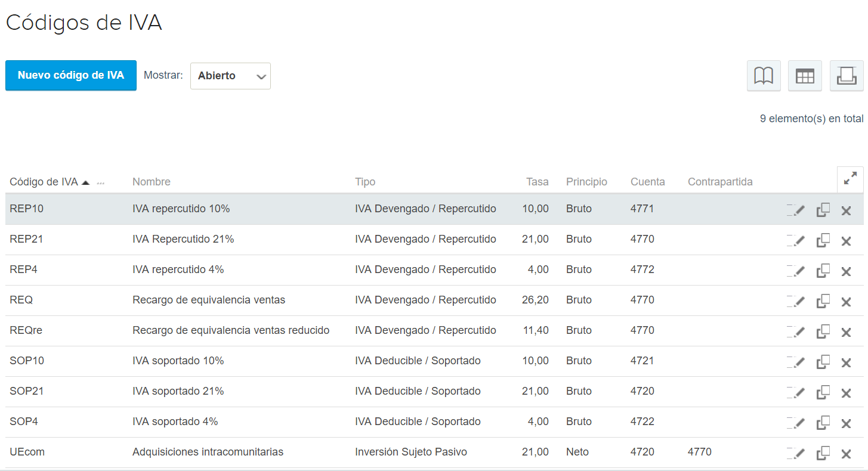Sort by Código de IVA column
This screenshot has width=868, height=471.
tap(44, 182)
